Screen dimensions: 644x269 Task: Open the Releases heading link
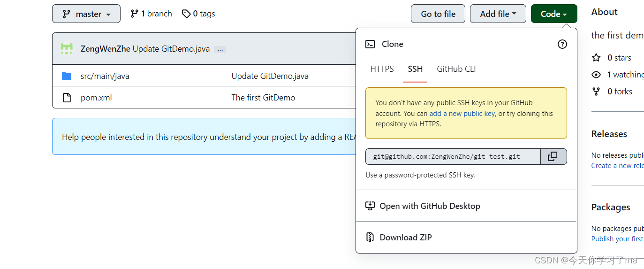[x=609, y=134]
